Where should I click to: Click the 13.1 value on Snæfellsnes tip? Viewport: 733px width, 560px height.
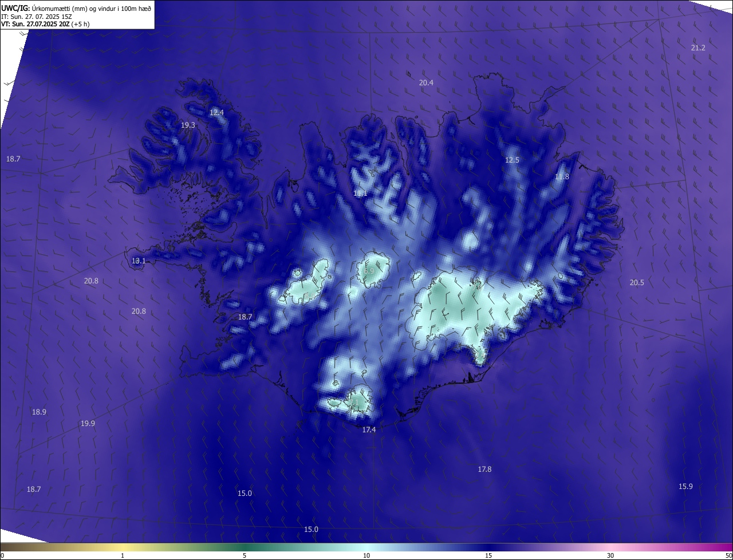click(x=139, y=261)
